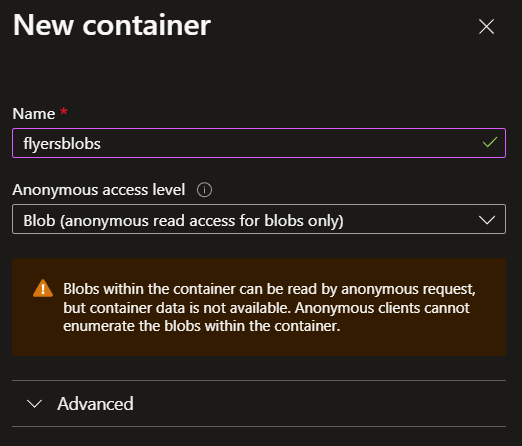
Task: Click the flyersblobs text in the Name box
Action: point(62,144)
